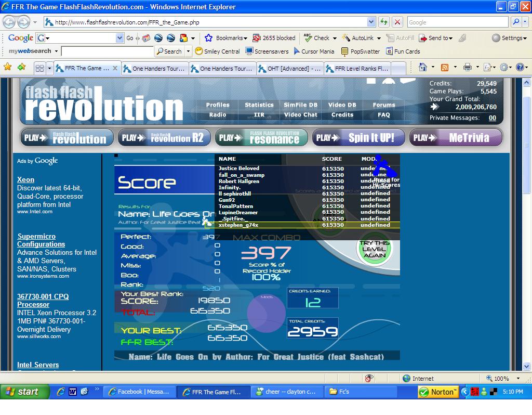The width and height of the screenshot is (532, 415).
Task: Start the search with the magnifier icon
Action: click(516, 22)
